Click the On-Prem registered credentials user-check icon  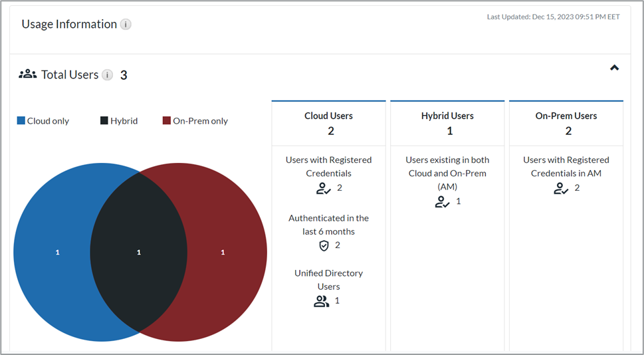[561, 188]
